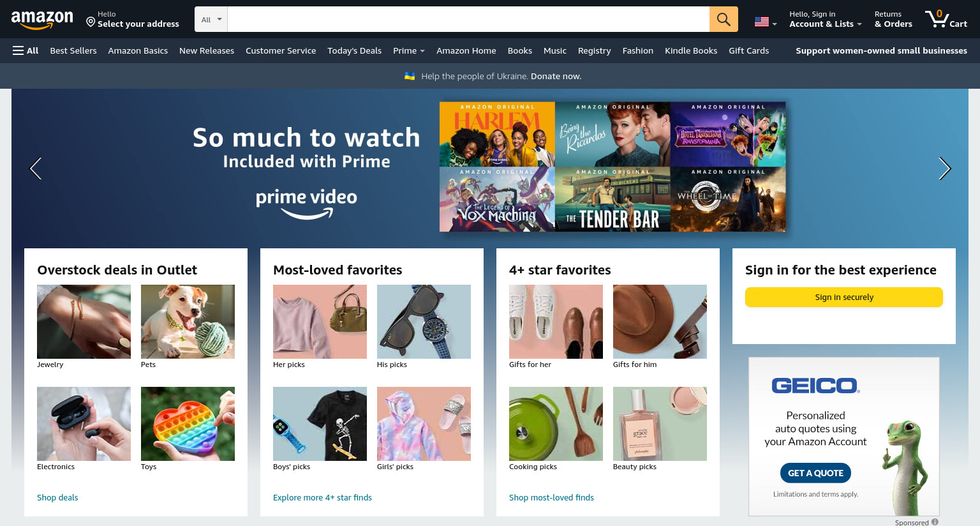This screenshot has width=980, height=526.
Task: Open Jewelry outlet image
Action: 84,322
